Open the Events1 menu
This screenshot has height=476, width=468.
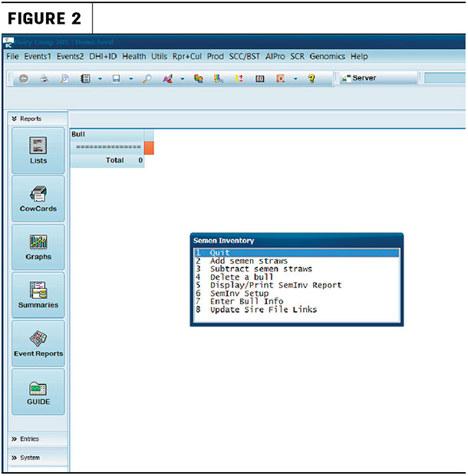[x=38, y=57]
